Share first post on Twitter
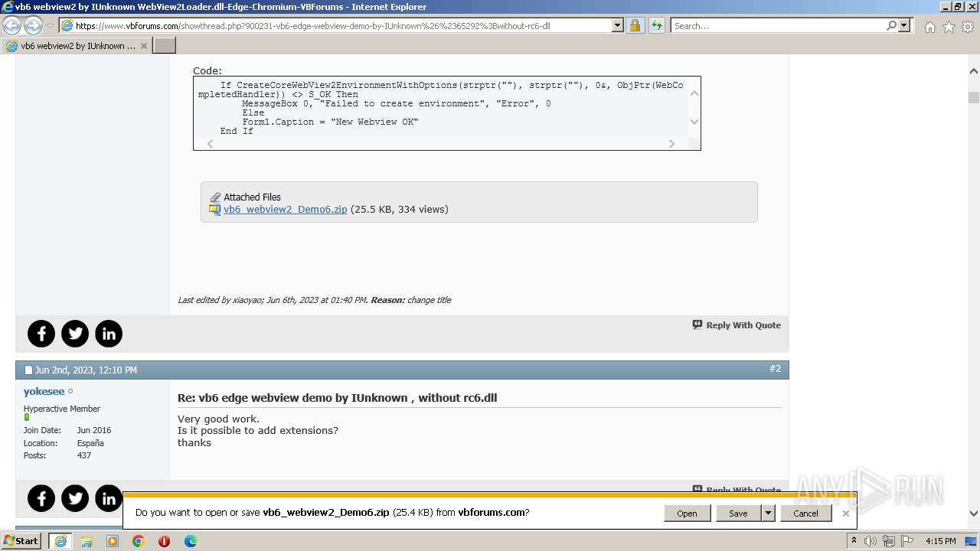 click(x=75, y=334)
